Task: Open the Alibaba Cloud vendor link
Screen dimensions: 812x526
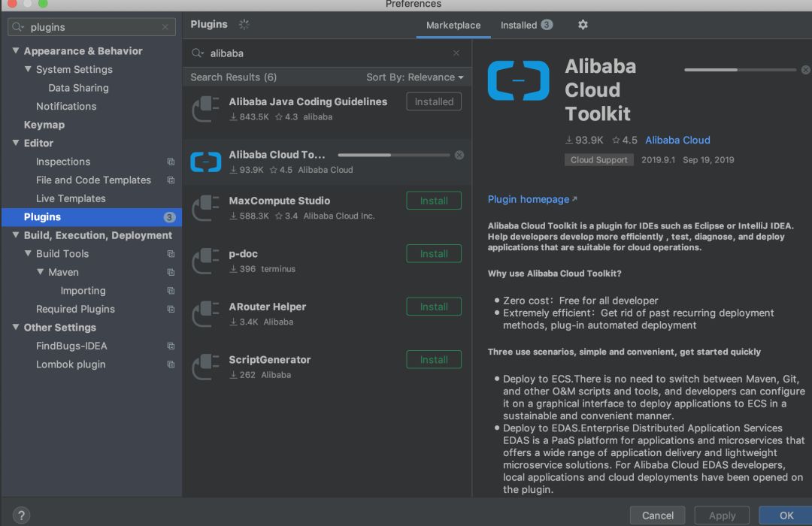Action: 677,140
